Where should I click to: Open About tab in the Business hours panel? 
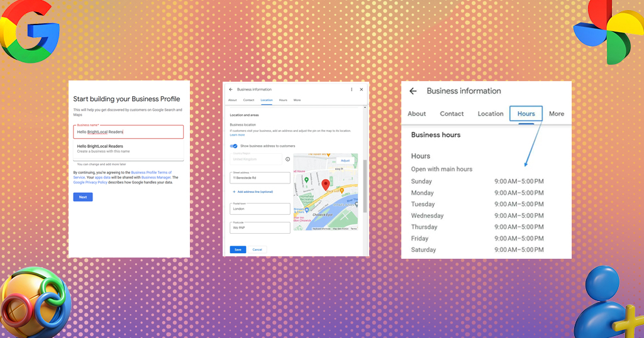(x=416, y=114)
